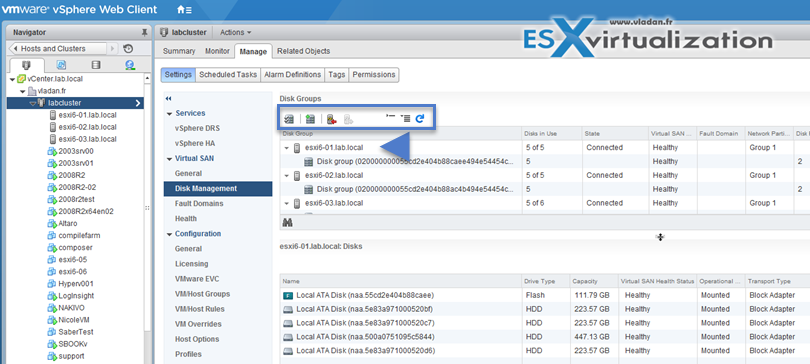Click the Remove disk group icon

pos(332,119)
